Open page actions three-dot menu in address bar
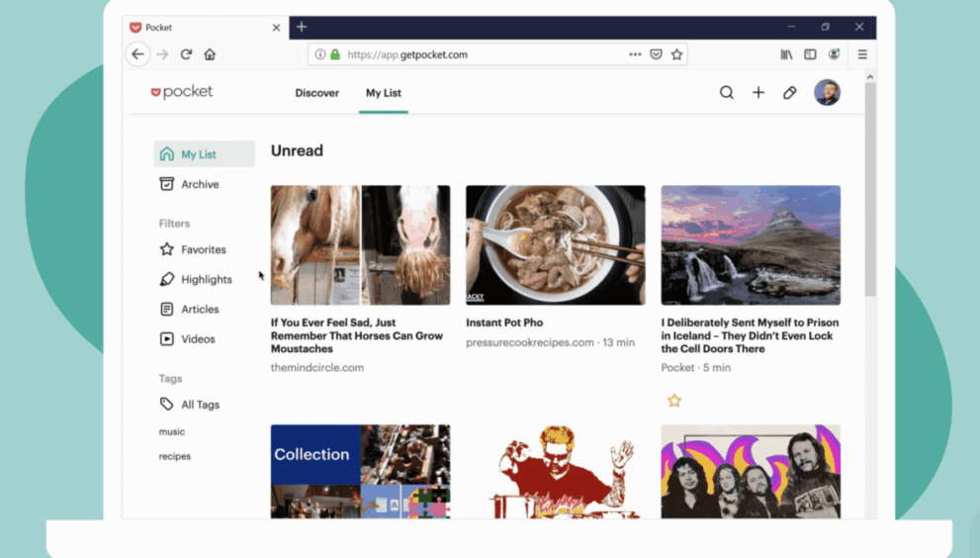 635,54
